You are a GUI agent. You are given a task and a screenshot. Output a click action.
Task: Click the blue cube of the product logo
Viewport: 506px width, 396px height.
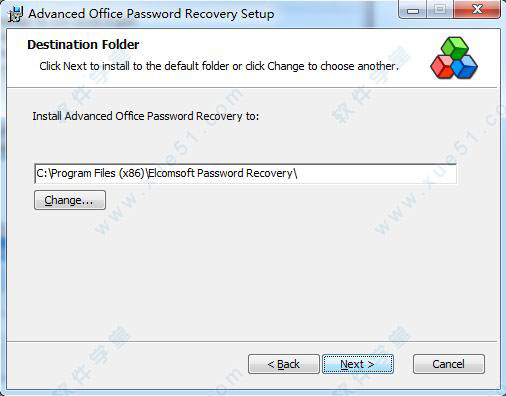click(465, 67)
